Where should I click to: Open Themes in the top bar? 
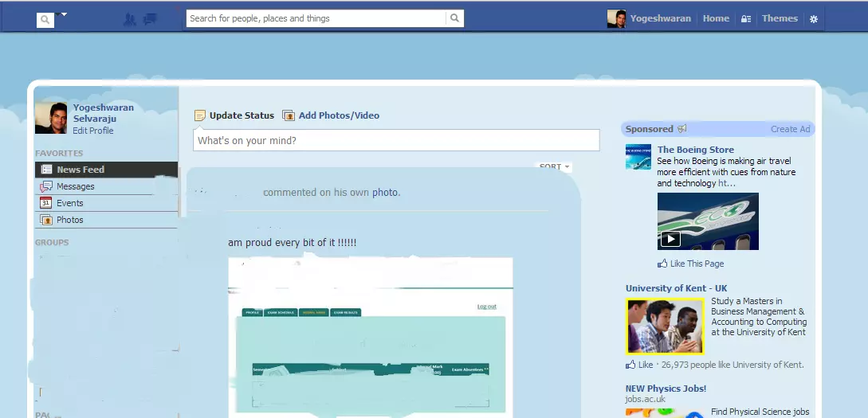click(780, 18)
